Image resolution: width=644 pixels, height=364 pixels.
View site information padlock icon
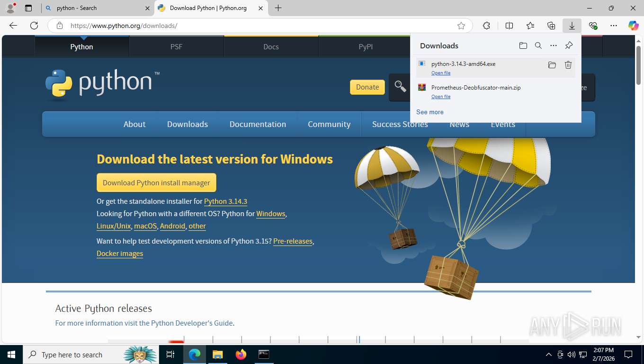click(59, 26)
